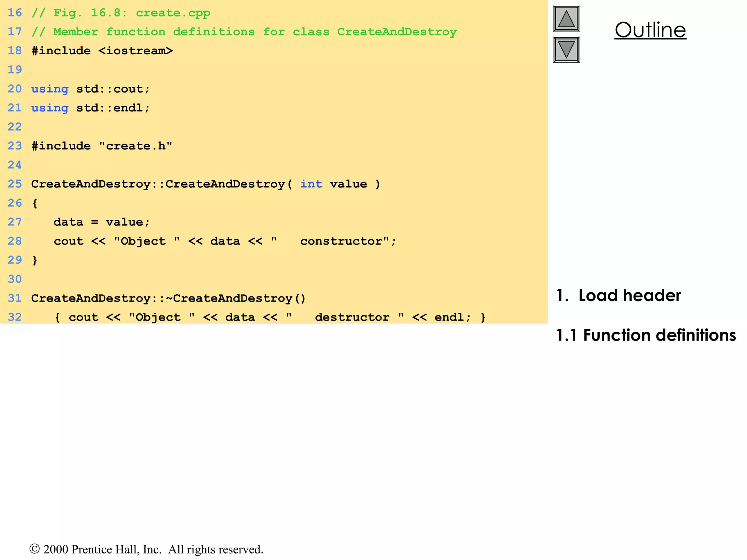Select the '1.1 Function definitions' outline entry

[646, 335]
